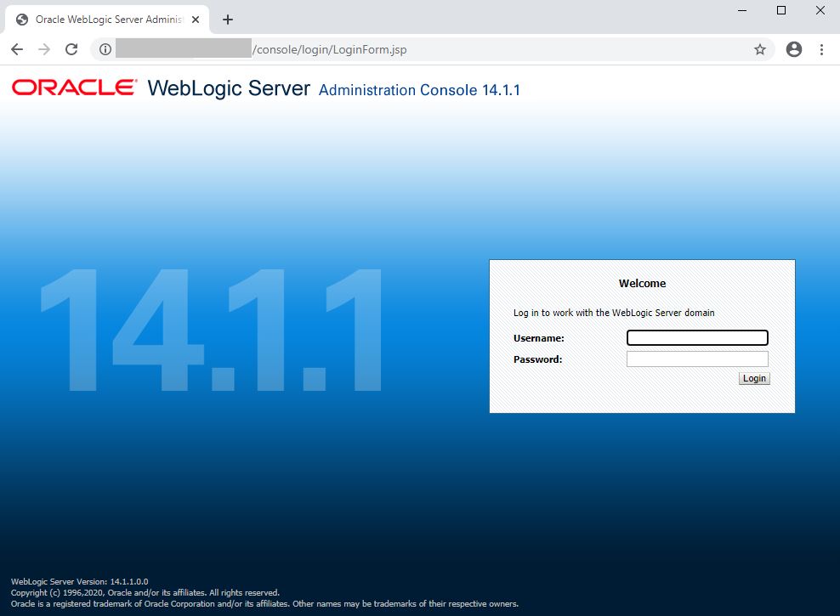Open the Chrome three-dot menu
The image size is (840, 616).
(822, 50)
